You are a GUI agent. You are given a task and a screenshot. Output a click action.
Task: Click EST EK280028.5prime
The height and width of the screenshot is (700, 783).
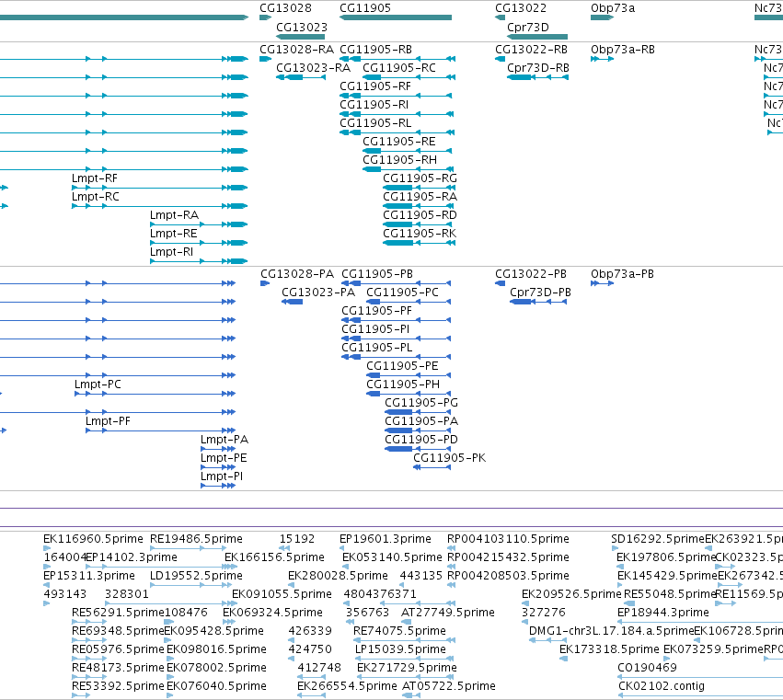tap(338, 576)
